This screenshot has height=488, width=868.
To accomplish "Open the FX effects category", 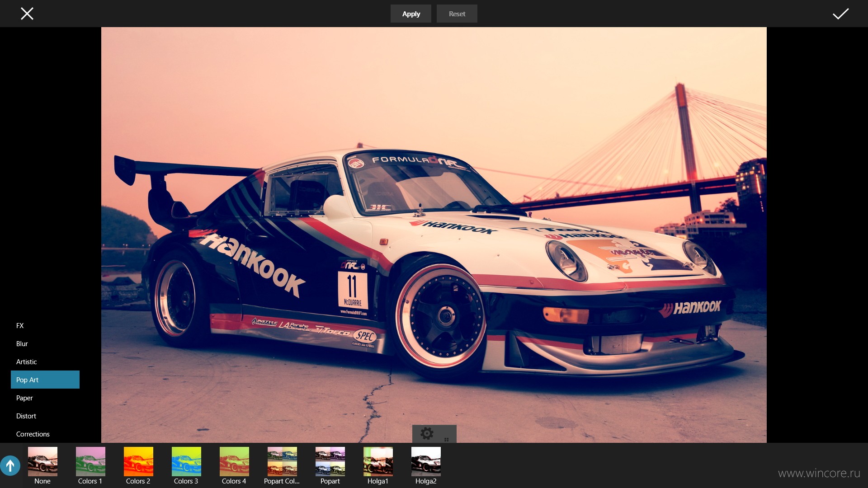I will coord(45,325).
